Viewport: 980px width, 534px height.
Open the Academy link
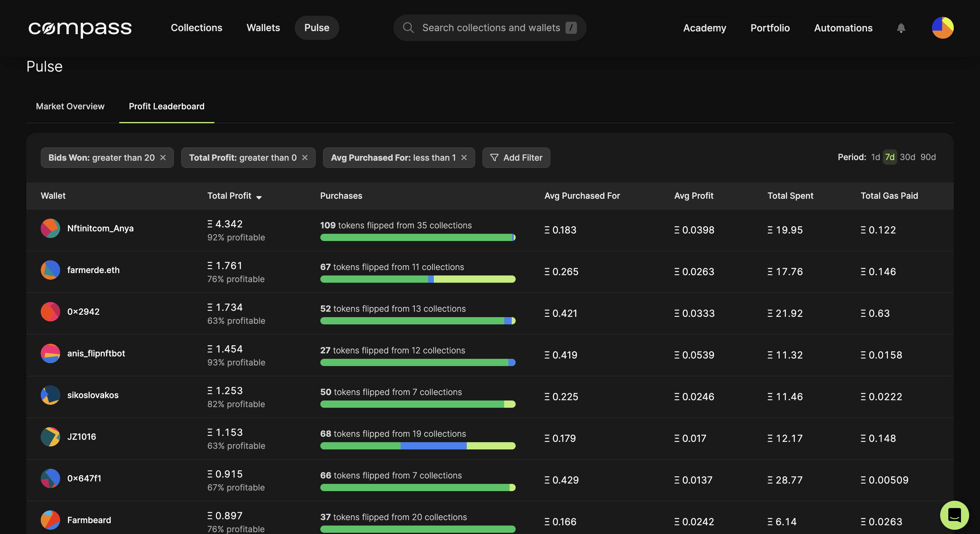[x=704, y=28]
